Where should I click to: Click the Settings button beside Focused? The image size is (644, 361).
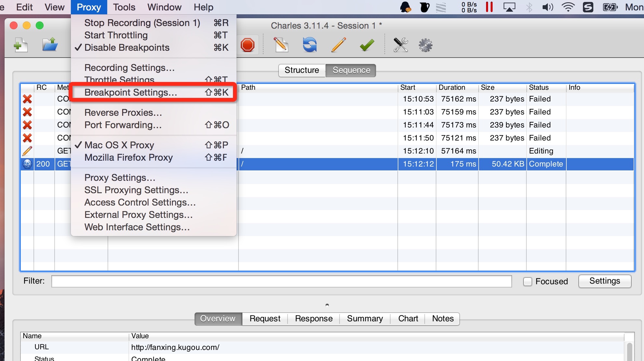(604, 281)
